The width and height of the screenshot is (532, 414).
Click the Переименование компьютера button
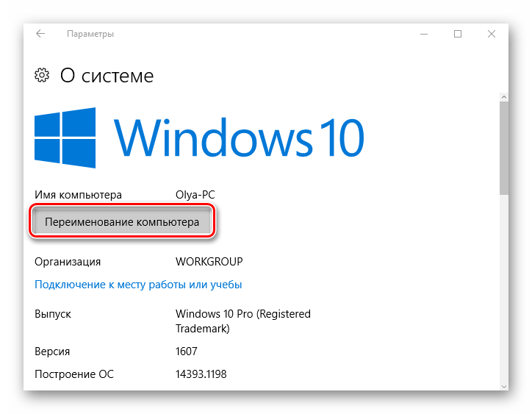point(122,222)
